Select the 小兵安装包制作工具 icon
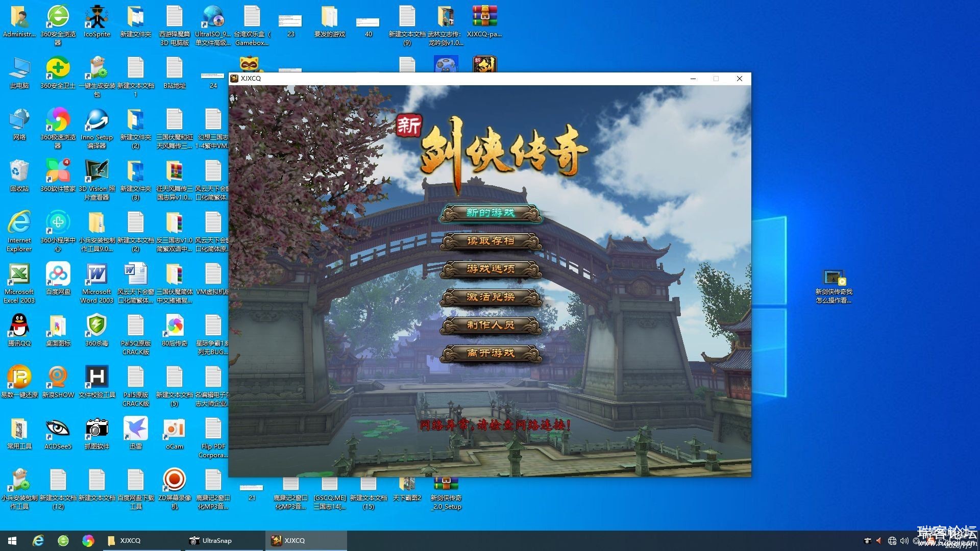The height and width of the screenshot is (551, 980). tap(19, 489)
